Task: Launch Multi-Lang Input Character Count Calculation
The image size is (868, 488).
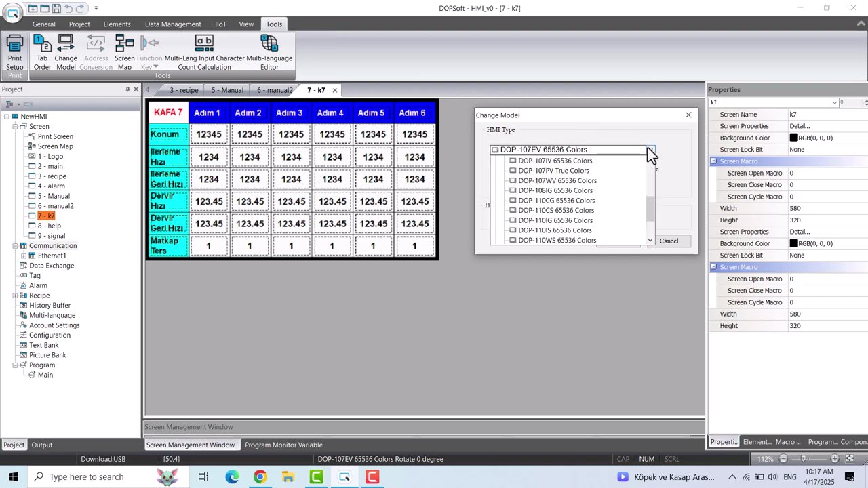Action: coord(204,52)
